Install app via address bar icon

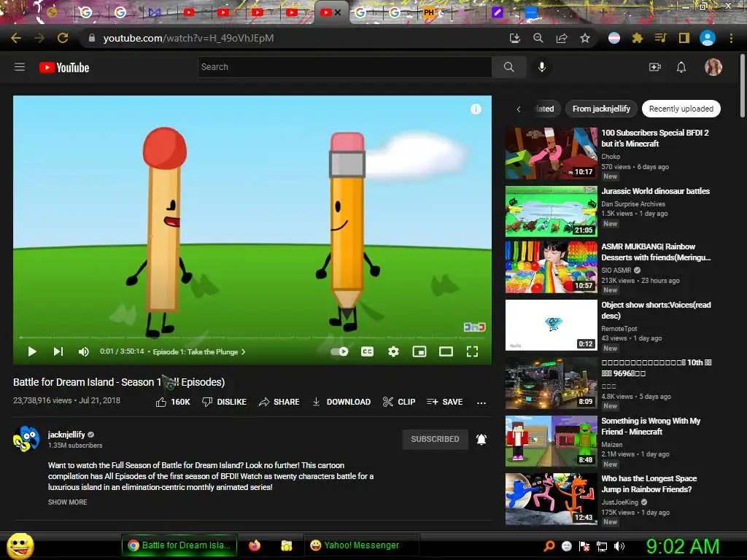point(514,38)
